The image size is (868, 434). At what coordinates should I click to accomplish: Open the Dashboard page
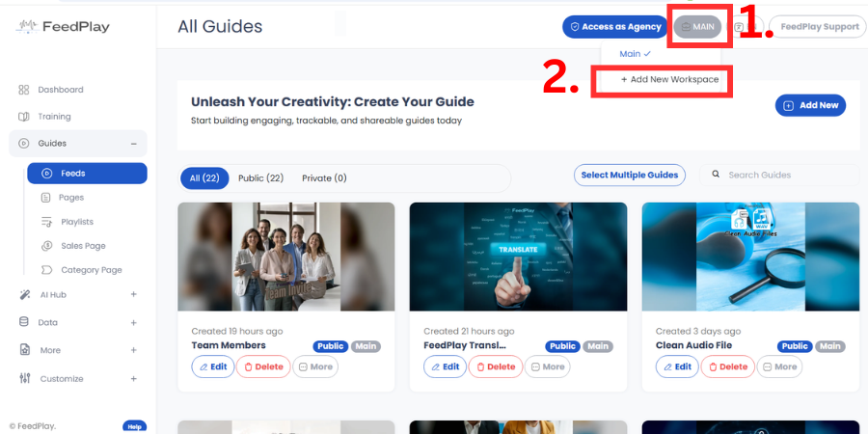pyautogui.click(x=61, y=90)
